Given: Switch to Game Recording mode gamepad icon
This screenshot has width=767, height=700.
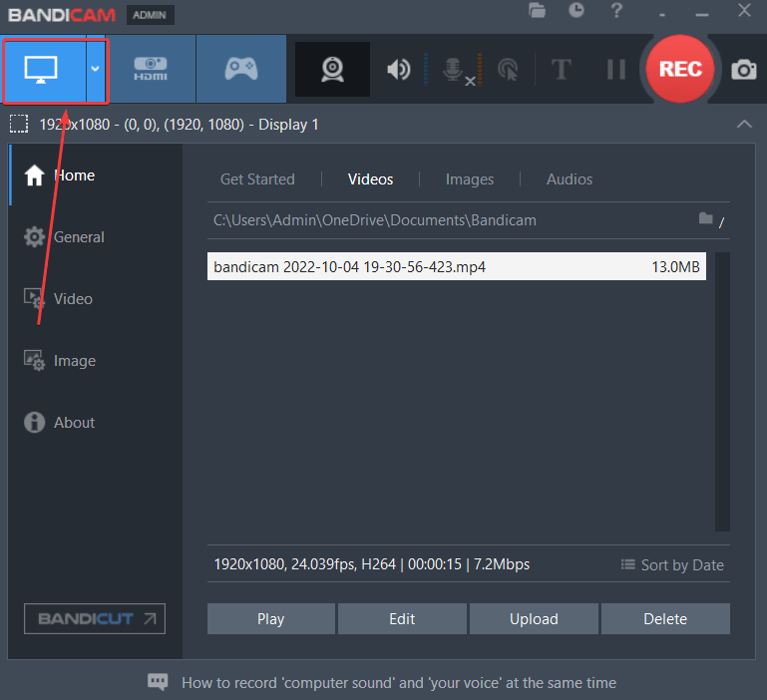Looking at the screenshot, I should [241, 69].
